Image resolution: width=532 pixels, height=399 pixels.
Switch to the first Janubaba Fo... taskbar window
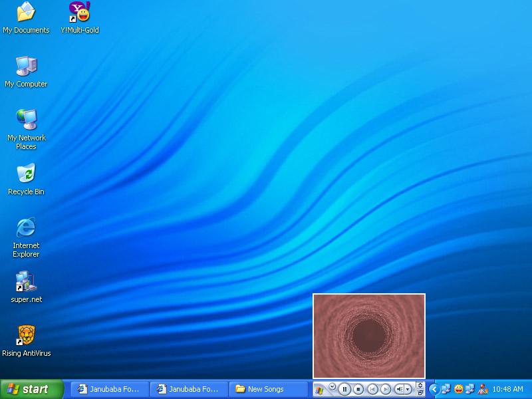tap(110, 389)
